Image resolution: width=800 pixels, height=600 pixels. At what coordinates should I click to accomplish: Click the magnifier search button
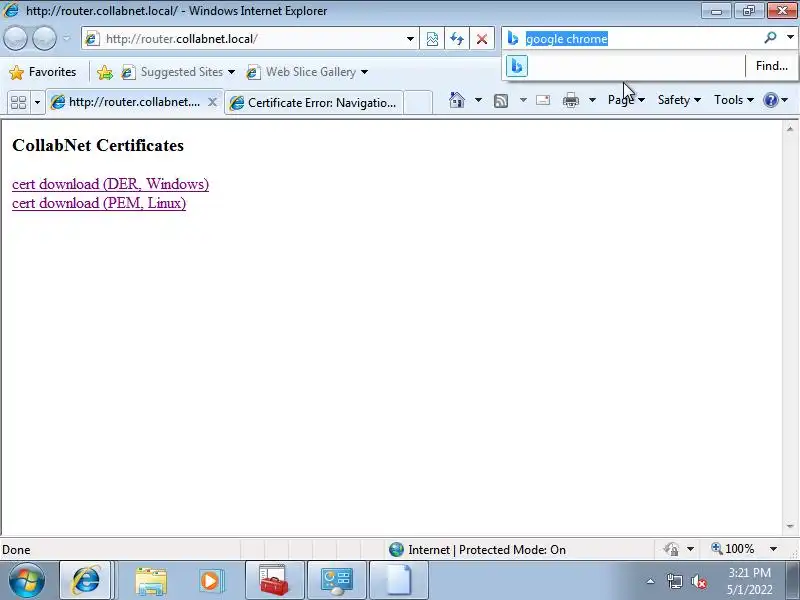point(770,37)
